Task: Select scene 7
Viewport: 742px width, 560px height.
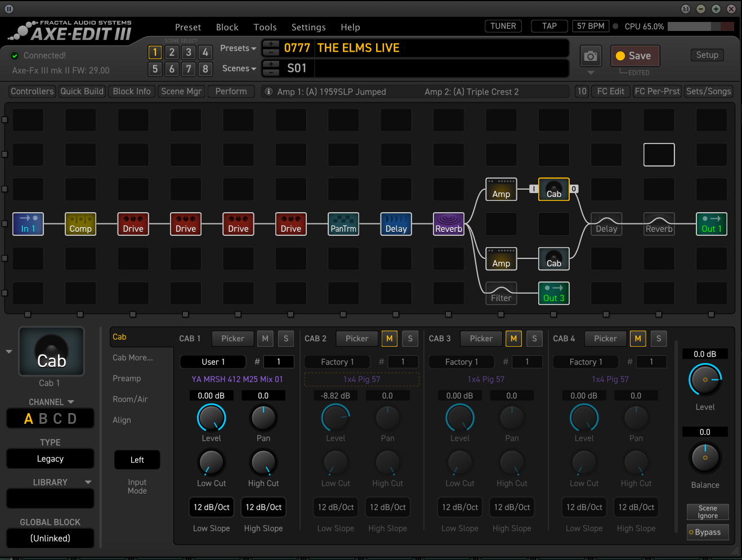Action: click(189, 69)
